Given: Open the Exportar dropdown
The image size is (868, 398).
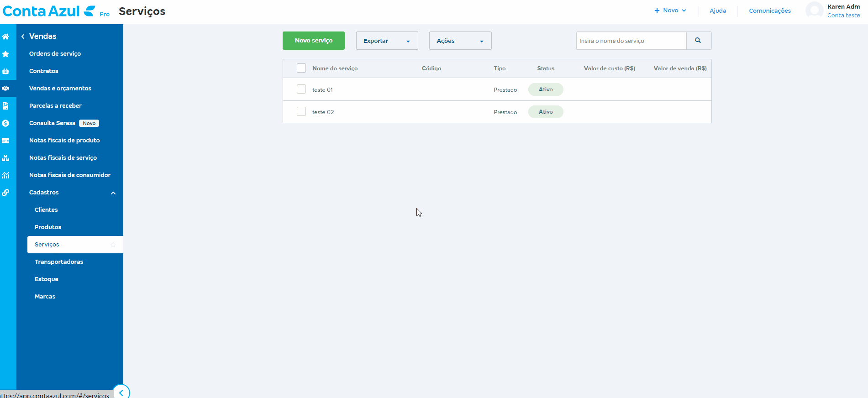Looking at the screenshot, I should [387, 41].
